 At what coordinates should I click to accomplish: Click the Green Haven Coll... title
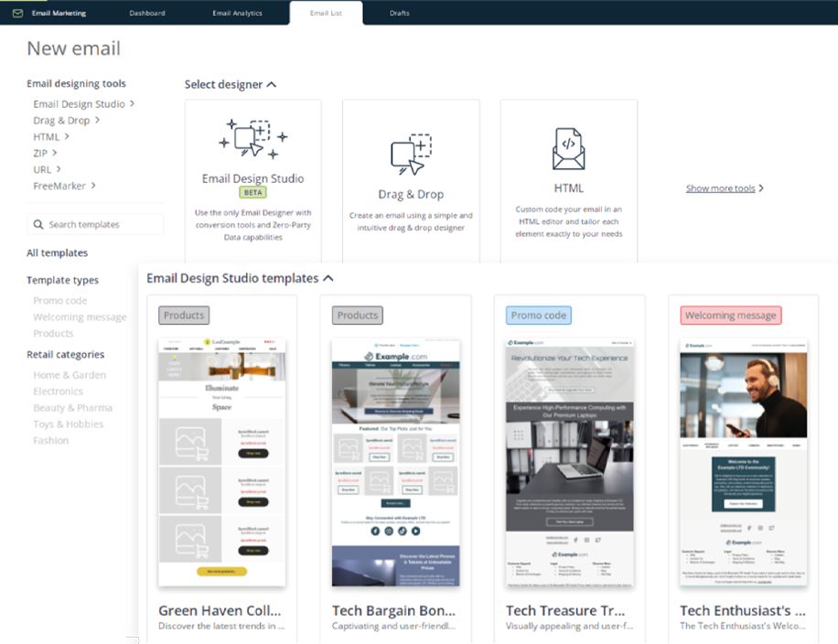(220, 610)
